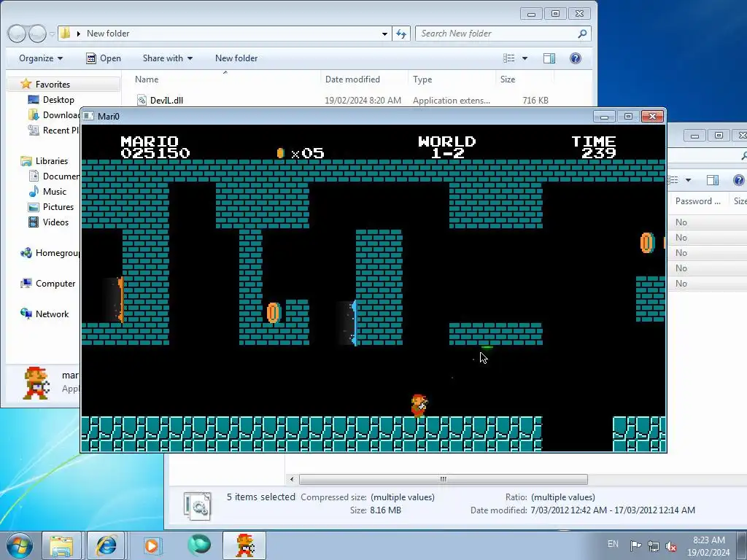
Task: Click the horizontal scrollbar thumb in back window
Action: pyautogui.click(x=443, y=479)
